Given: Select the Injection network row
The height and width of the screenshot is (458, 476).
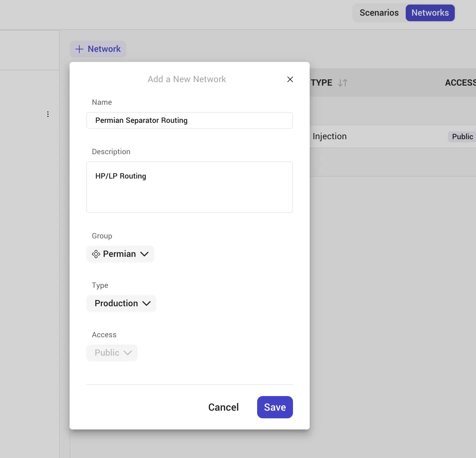Looking at the screenshot, I should (393, 136).
